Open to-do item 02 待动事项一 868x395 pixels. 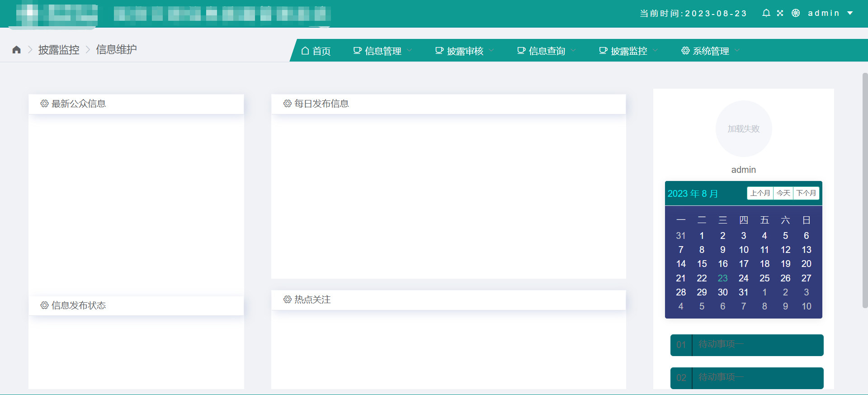pyautogui.click(x=747, y=378)
